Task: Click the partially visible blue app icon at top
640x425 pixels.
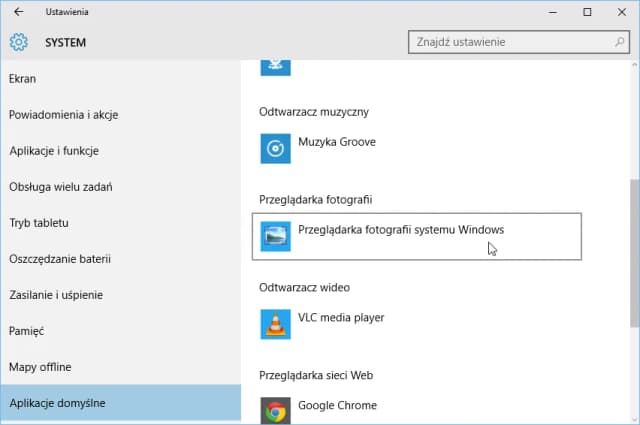Action: (276, 66)
